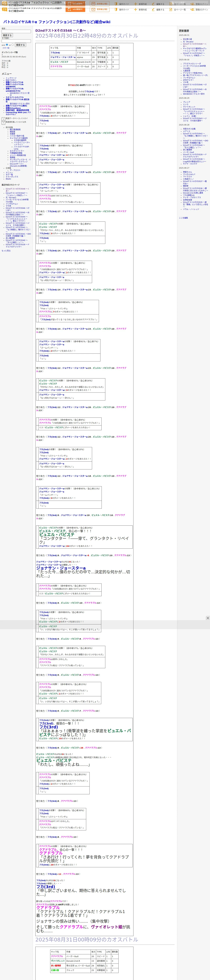This screenshot has width=210, height=980.
Task: Expand the 関連資料集-バトロイ以外 plus box
Action: [3, 122]
